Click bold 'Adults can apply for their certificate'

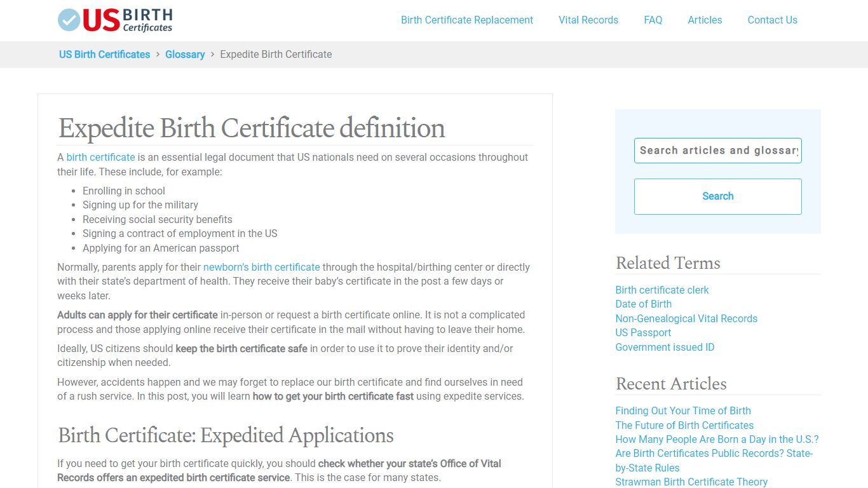pyautogui.click(x=137, y=315)
